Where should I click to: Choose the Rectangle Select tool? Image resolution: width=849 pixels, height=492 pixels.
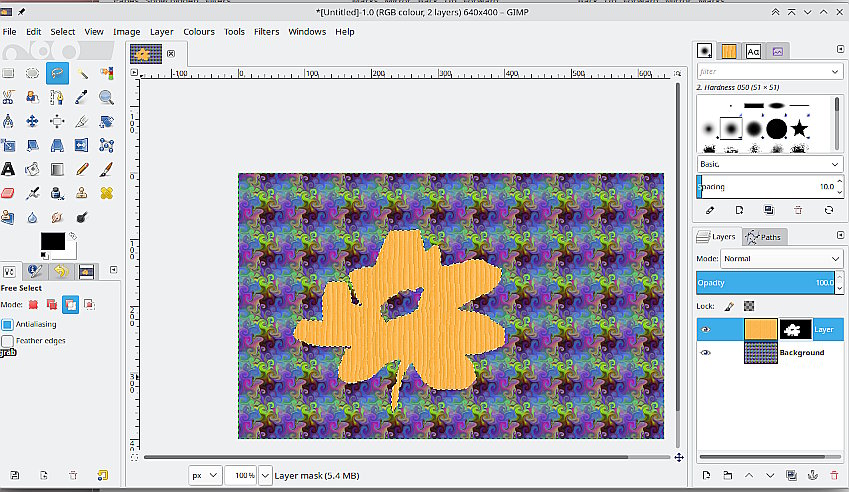8,73
